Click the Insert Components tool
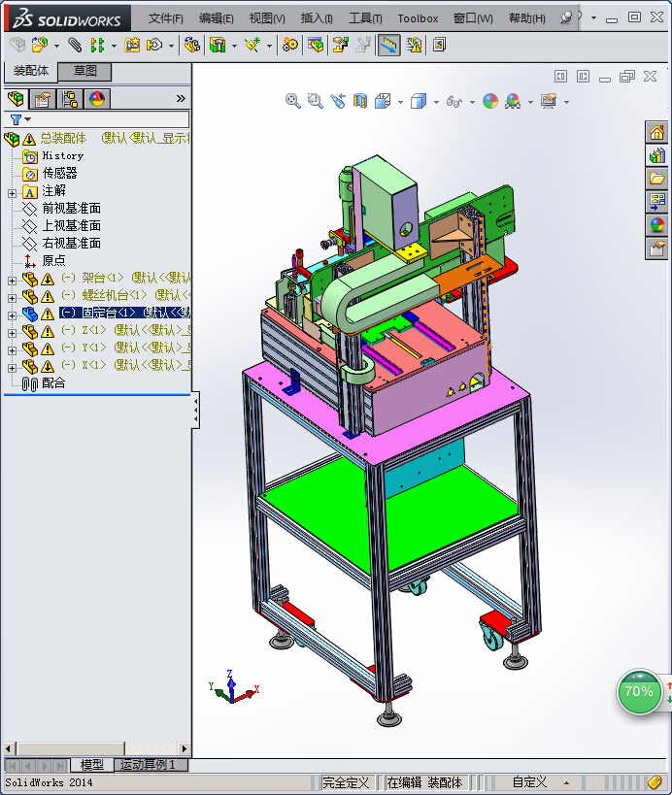This screenshot has width=672, height=795. tap(40, 45)
